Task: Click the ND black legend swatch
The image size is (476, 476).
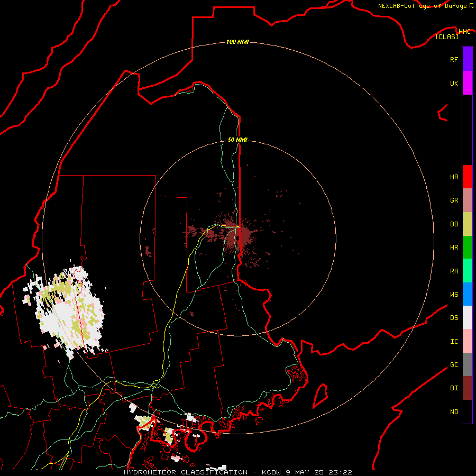Action: 467,411
